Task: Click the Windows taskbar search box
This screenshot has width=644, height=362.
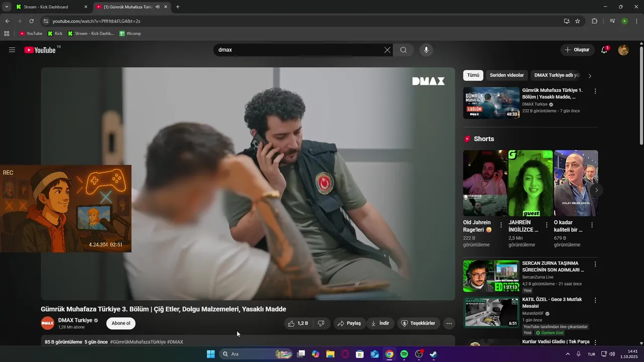Action: [x=257, y=354]
